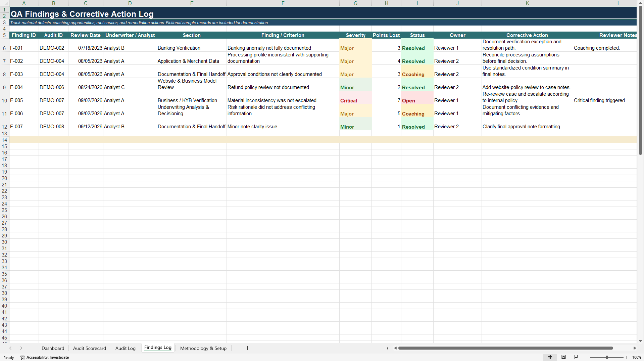This screenshot has height=361, width=644.
Task: Click the horizontal scrollbar thumb
Action: [505, 348]
